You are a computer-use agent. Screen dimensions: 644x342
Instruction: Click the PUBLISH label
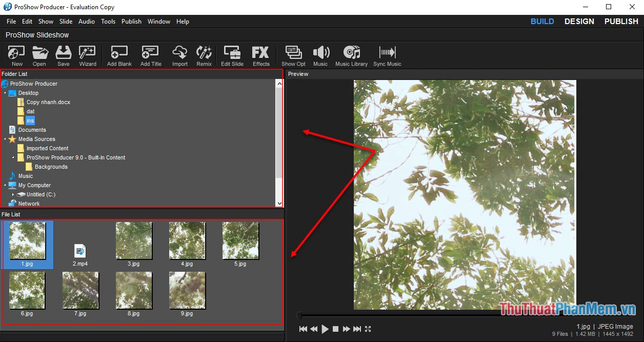[621, 21]
